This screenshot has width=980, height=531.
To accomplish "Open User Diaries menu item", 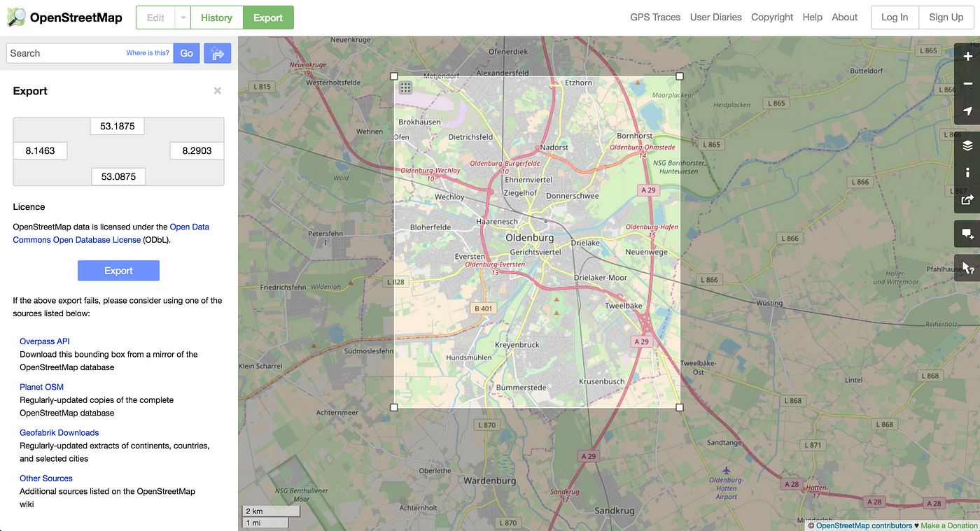I will pyautogui.click(x=715, y=17).
